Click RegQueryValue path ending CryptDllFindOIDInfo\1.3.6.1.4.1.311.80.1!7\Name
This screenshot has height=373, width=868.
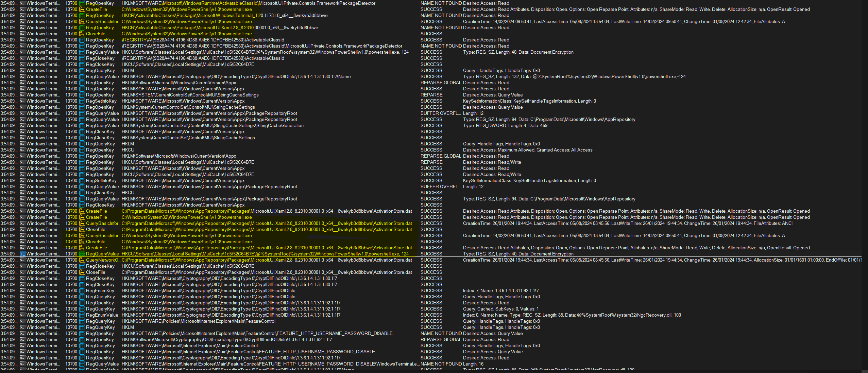click(236, 76)
